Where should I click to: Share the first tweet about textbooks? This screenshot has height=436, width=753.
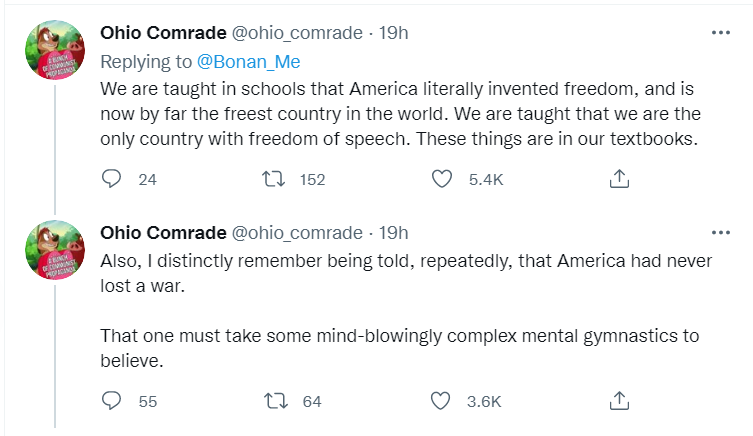tap(619, 179)
